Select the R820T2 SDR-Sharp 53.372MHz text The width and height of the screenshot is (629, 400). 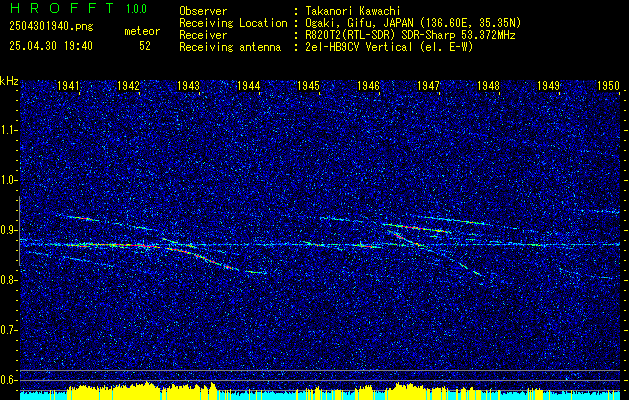(x=410, y=35)
